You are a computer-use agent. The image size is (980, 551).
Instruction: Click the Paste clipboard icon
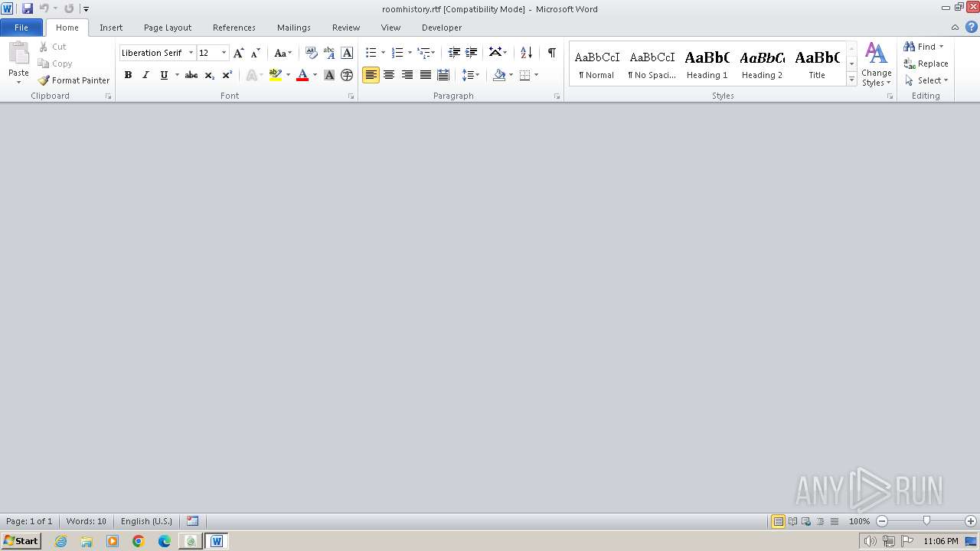(x=18, y=54)
